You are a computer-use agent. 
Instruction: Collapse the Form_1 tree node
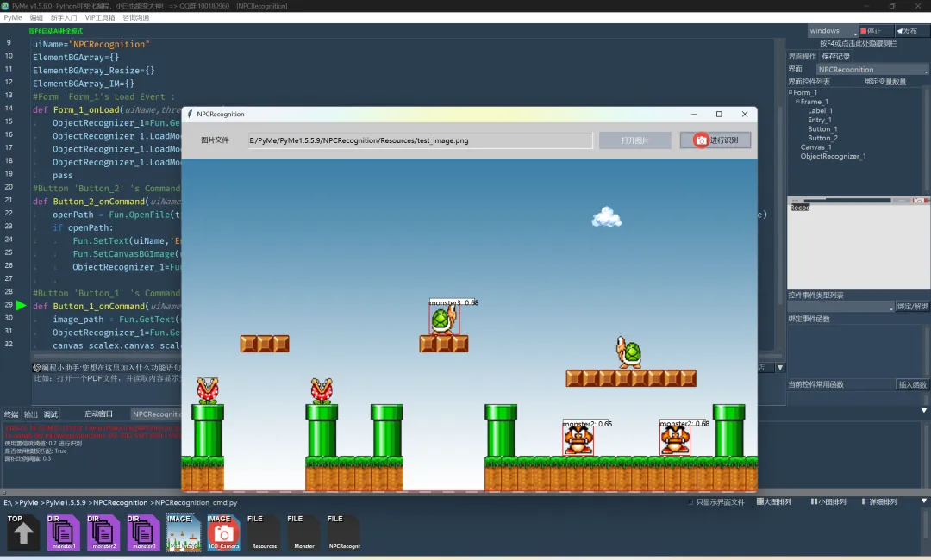790,92
